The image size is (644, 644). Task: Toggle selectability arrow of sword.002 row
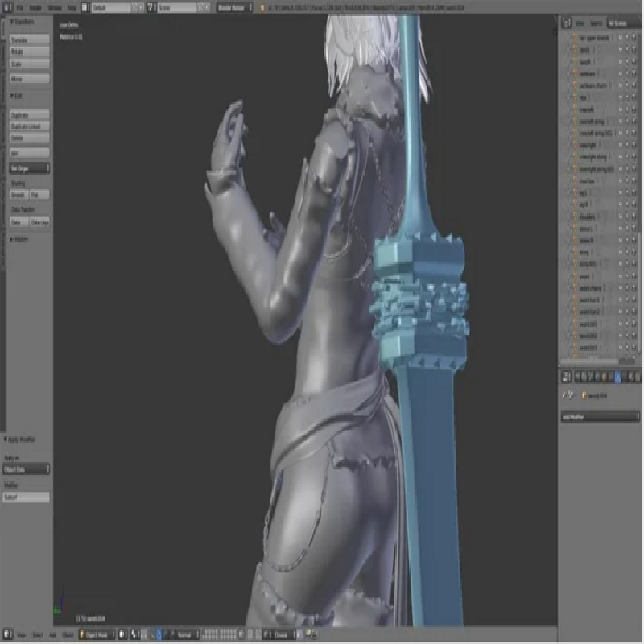(x=627, y=336)
